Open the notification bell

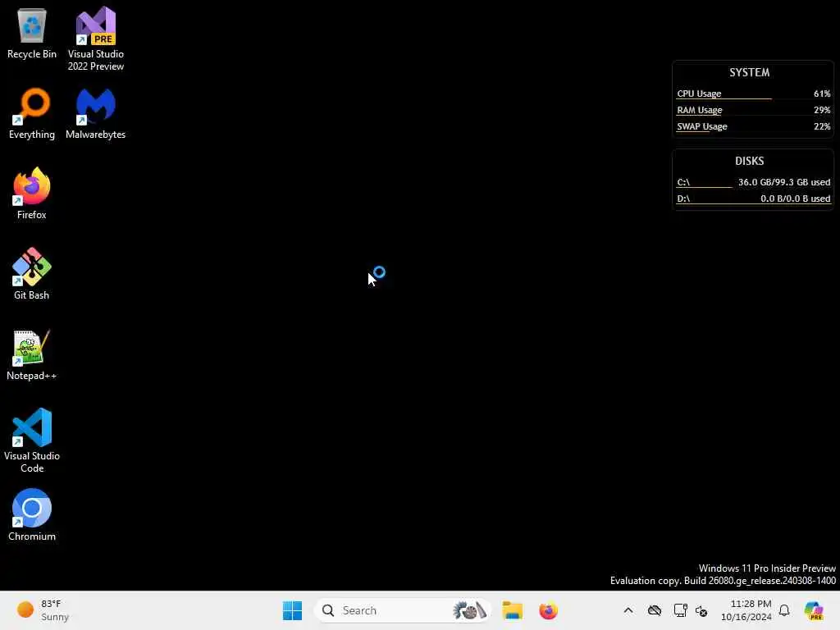(x=784, y=610)
